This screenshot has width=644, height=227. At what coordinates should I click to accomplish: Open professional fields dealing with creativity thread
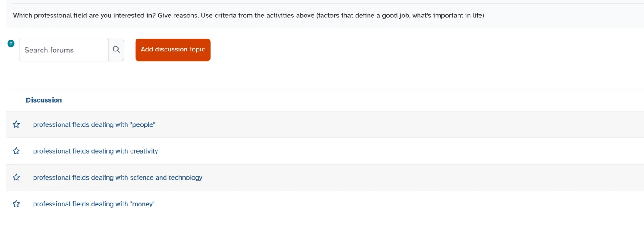[x=95, y=151]
